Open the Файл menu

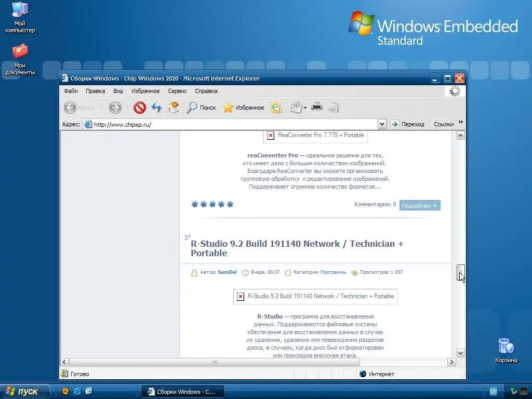[71, 91]
